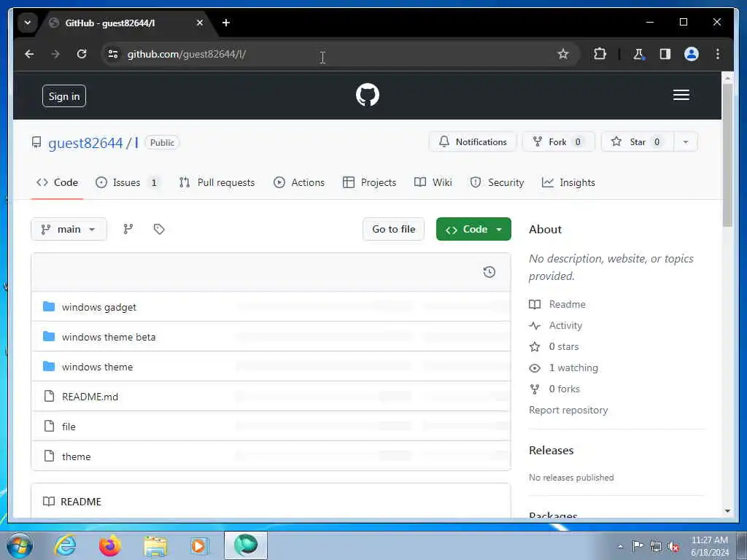Click the Windows Start button
Image resolution: width=747 pixels, height=560 pixels.
(x=20, y=546)
